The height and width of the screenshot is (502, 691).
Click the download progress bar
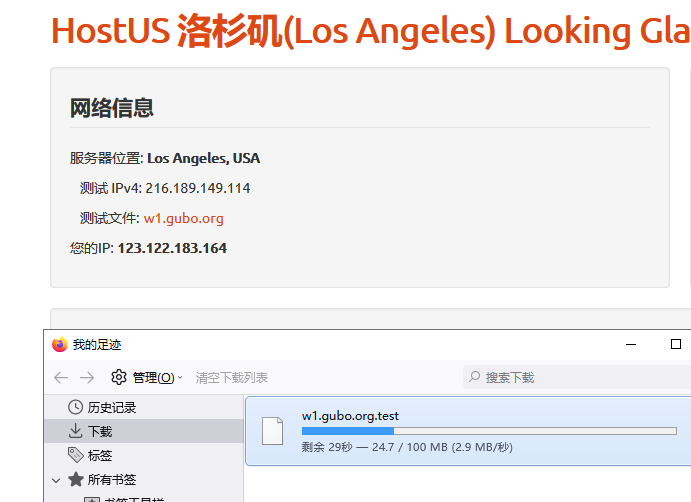point(489,431)
